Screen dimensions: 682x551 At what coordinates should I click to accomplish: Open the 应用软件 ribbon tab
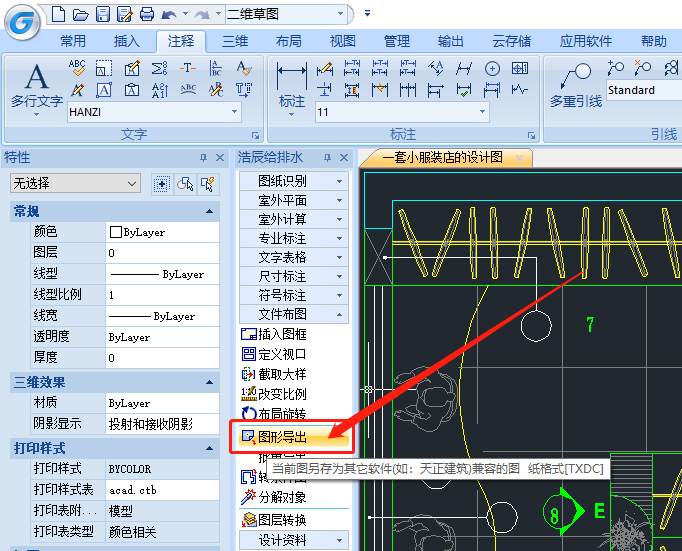pos(585,41)
